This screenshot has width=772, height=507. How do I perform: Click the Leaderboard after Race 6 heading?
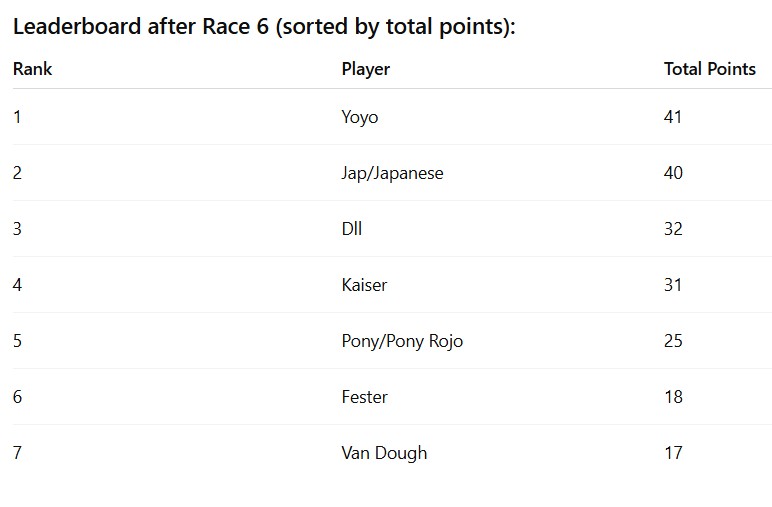click(264, 27)
